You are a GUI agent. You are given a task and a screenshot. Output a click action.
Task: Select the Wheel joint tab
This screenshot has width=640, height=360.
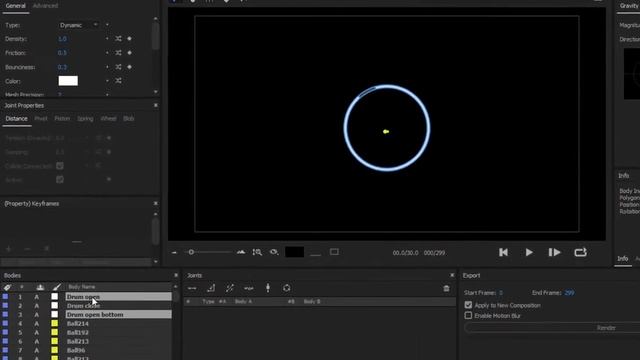pos(108,118)
